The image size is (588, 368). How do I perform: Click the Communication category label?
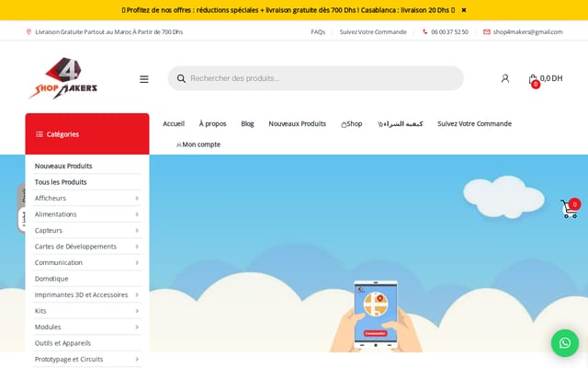(59, 263)
